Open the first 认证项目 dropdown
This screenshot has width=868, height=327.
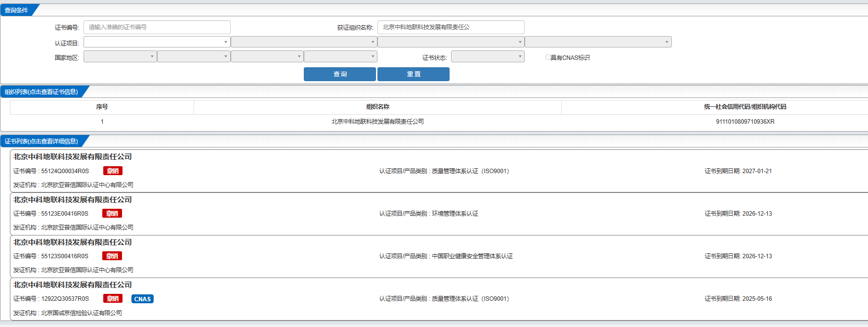click(x=157, y=42)
